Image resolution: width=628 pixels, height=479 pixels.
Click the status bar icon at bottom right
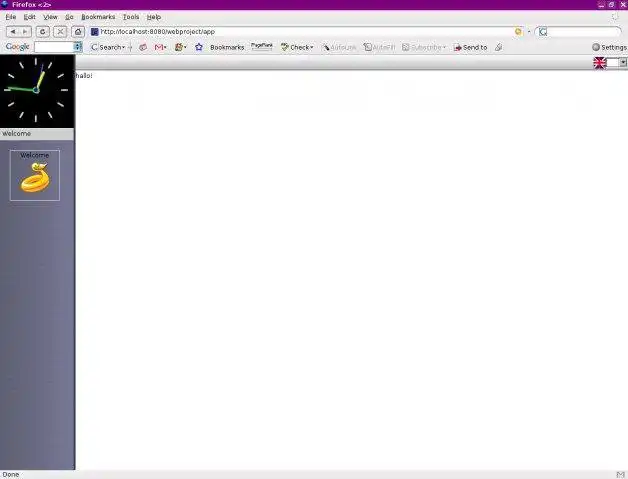click(x=620, y=475)
